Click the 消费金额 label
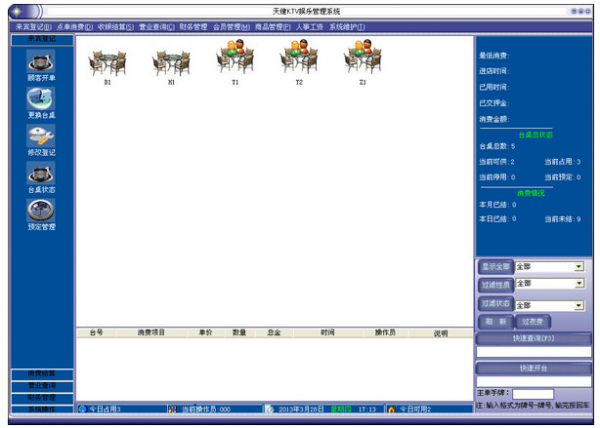Image resolution: width=600 pixels, height=428 pixels. tap(494, 119)
